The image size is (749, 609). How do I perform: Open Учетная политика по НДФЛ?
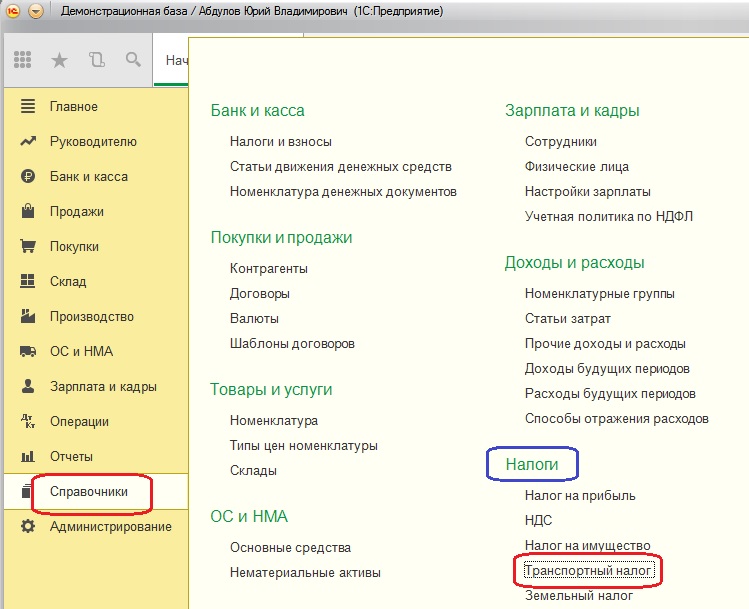(608, 217)
